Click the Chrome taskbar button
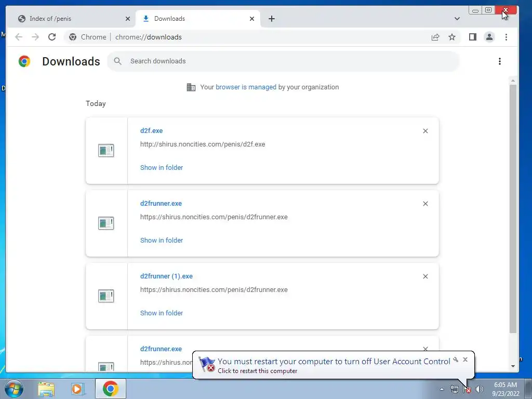The height and width of the screenshot is (399, 532). tap(111, 389)
